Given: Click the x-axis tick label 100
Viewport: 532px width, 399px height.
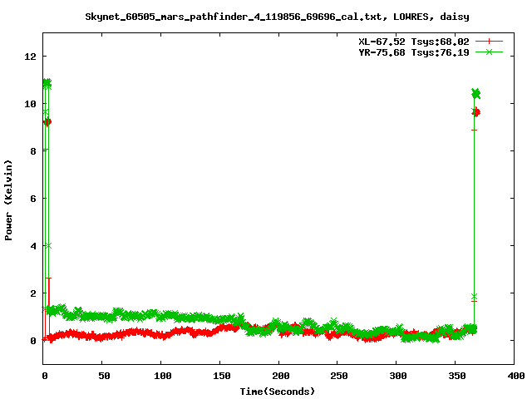Looking at the screenshot, I should point(163,376).
